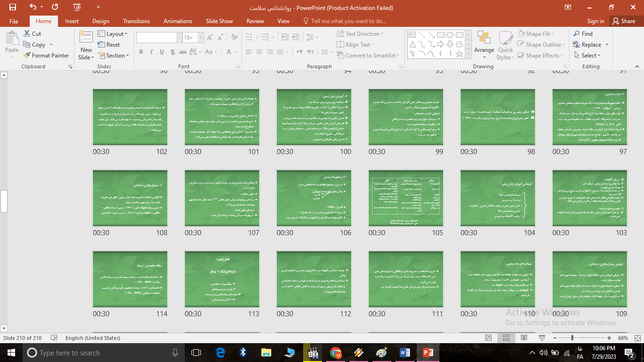Toggle Italic formatting button
The image size is (644, 362).
tap(151, 52)
